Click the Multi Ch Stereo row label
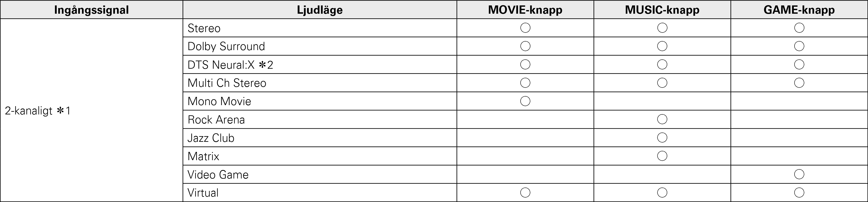The width and height of the screenshot is (868, 202). (227, 83)
